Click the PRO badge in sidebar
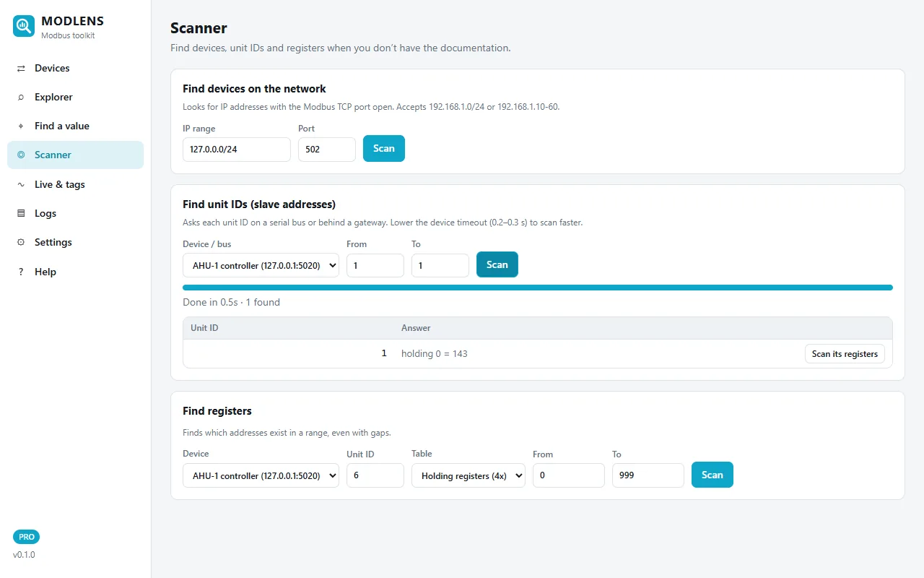Image resolution: width=924 pixels, height=578 pixels. tap(27, 537)
